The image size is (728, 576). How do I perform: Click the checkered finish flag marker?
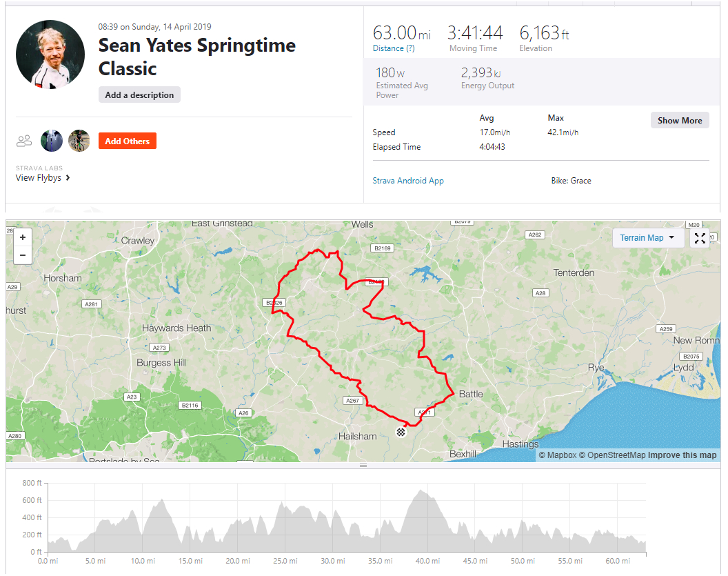(401, 432)
